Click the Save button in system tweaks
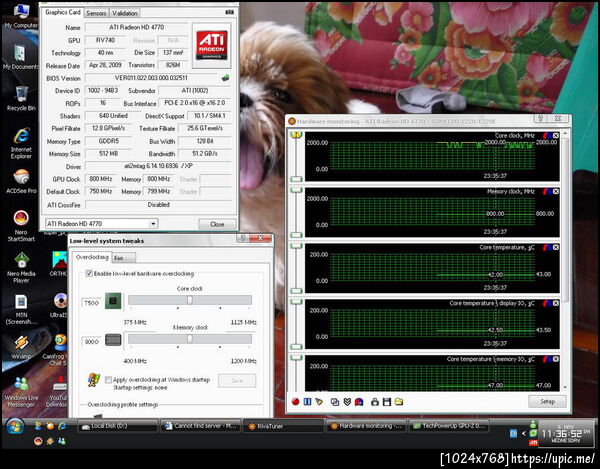Viewport: 600px width, 469px height. click(x=237, y=381)
